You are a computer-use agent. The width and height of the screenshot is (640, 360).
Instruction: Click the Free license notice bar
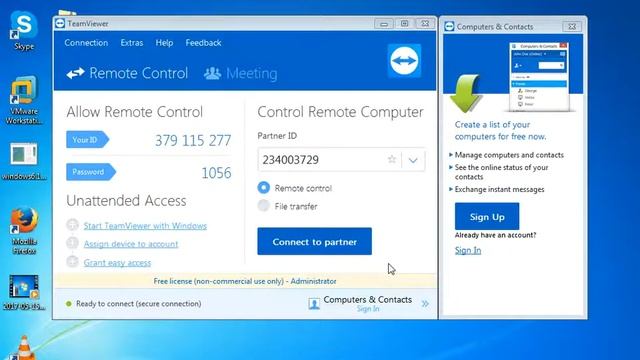point(245,281)
